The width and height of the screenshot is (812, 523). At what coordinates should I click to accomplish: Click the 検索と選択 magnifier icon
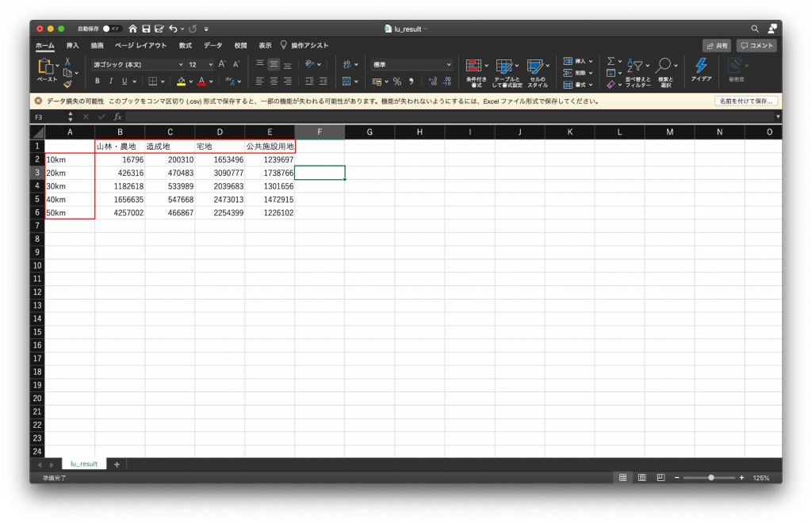point(664,66)
